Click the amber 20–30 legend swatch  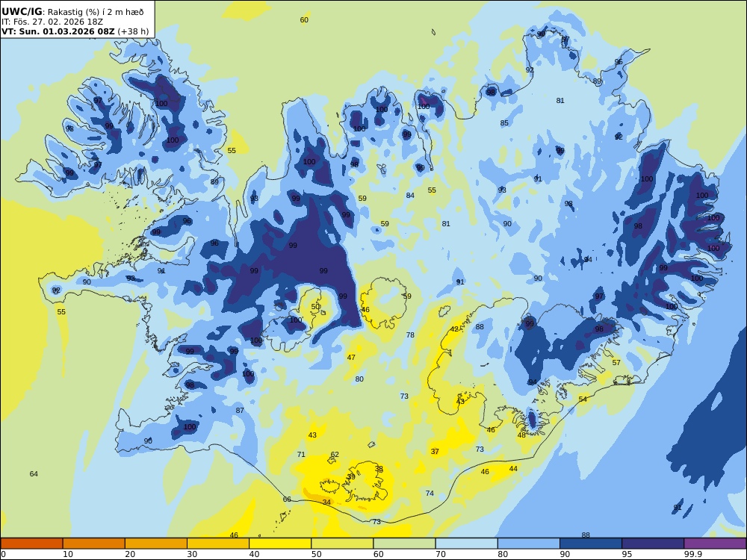[x=156, y=544]
